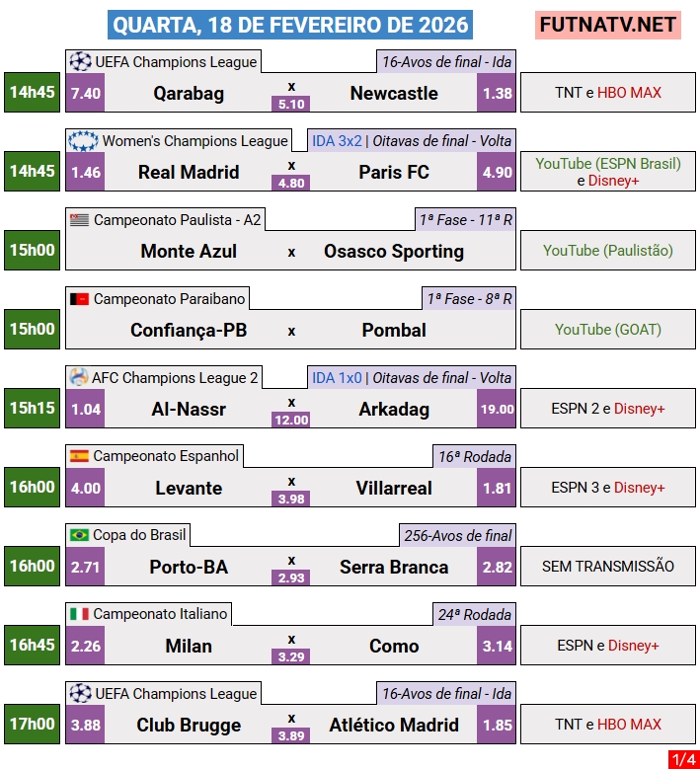Click the 1/4 page indicator
The height and width of the screenshot is (769, 700).
click(x=682, y=758)
